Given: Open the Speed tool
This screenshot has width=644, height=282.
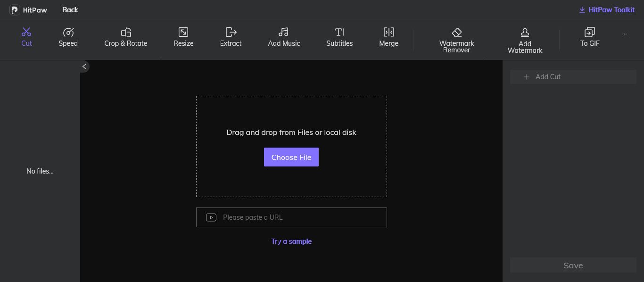Looking at the screenshot, I should [68, 37].
